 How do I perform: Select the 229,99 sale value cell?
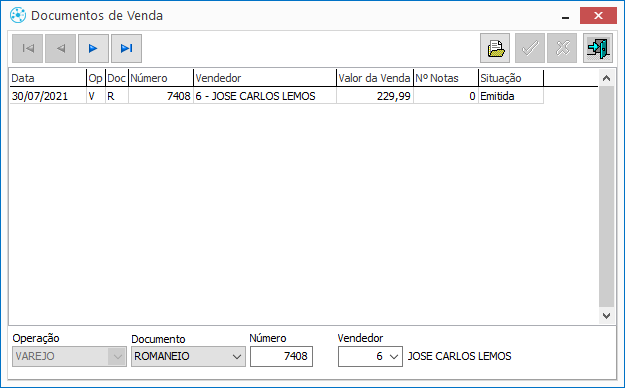[x=375, y=96]
